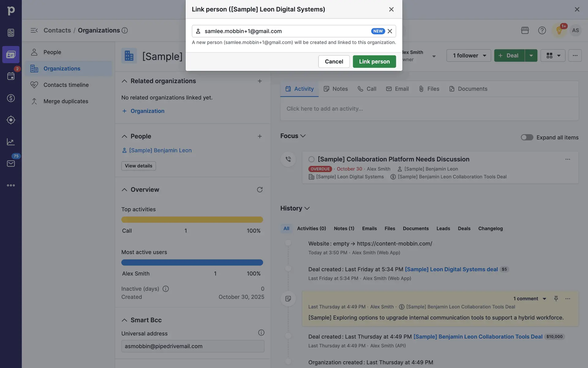
Task: Open the 1 follower dropdown
Action: (x=469, y=56)
